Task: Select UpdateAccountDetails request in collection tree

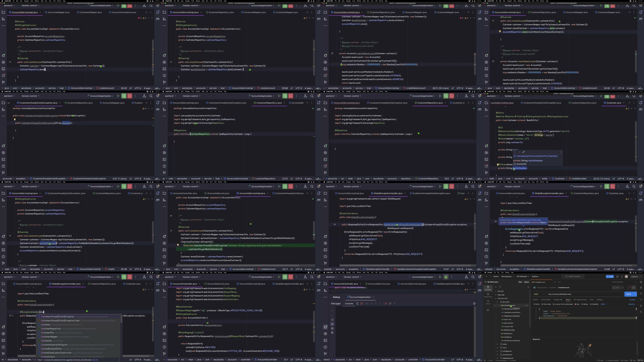Action: click(x=512, y=312)
